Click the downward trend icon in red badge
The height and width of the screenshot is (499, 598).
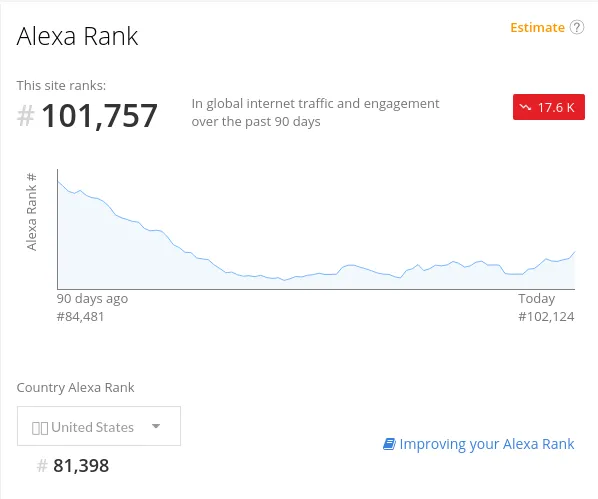tap(525, 107)
